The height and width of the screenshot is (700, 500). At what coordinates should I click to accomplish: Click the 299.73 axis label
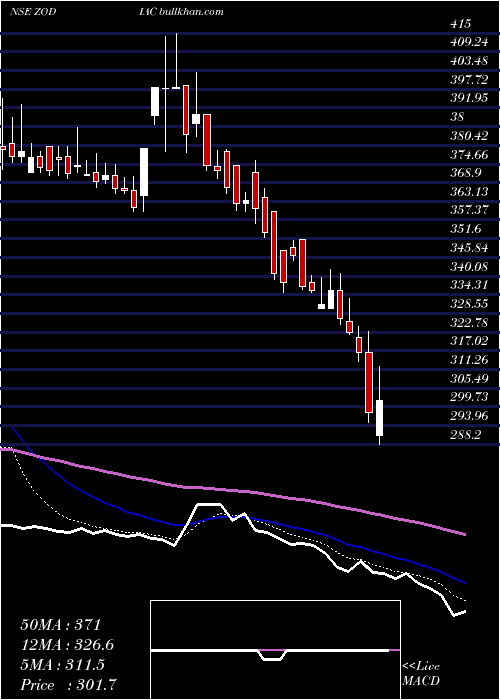pyautogui.click(x=468, y=398)
